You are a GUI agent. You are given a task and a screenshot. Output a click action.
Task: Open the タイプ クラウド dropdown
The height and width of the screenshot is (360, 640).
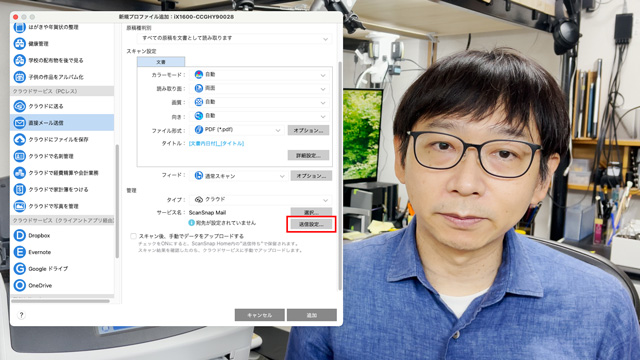260,200
